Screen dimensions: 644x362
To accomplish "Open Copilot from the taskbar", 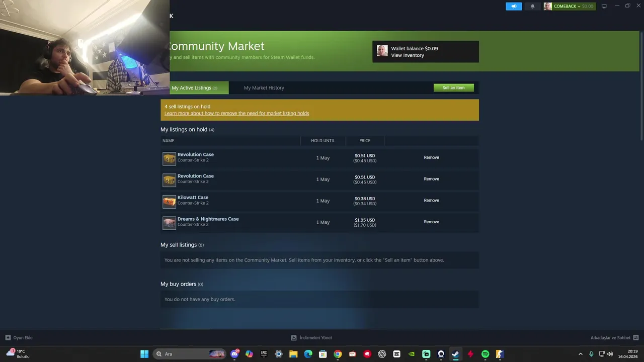I will click(x=249, y=354).
